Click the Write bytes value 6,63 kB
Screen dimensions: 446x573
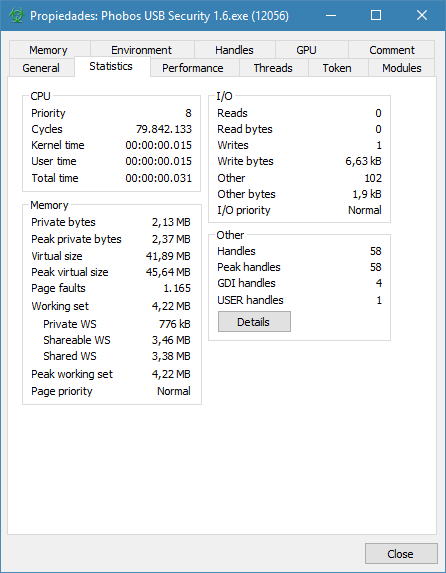pyautogui.click(x=363, y=161)
